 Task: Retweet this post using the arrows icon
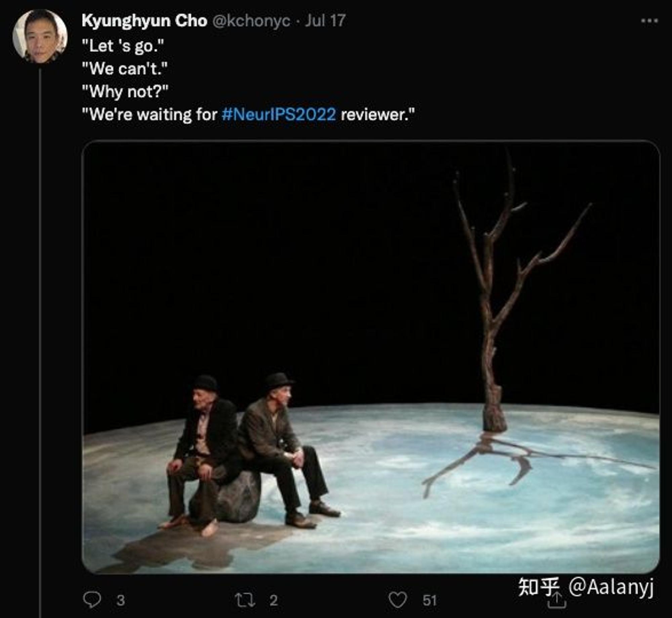coord(245,600)
